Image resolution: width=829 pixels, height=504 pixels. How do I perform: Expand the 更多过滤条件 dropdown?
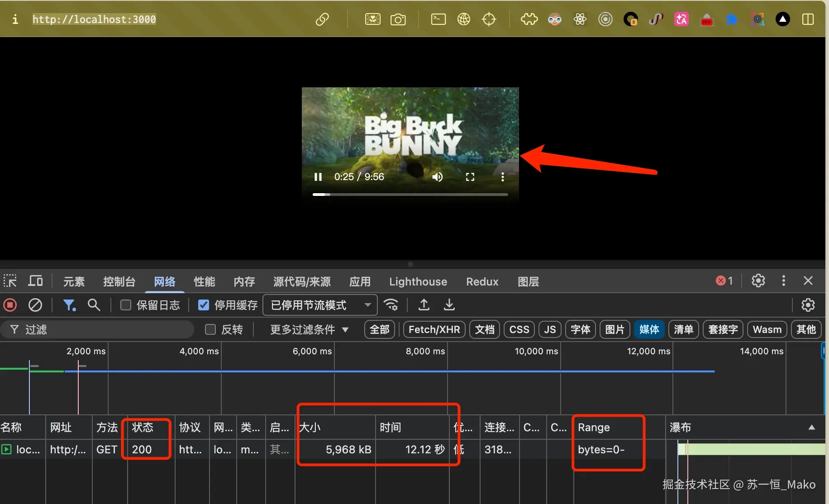310,329
